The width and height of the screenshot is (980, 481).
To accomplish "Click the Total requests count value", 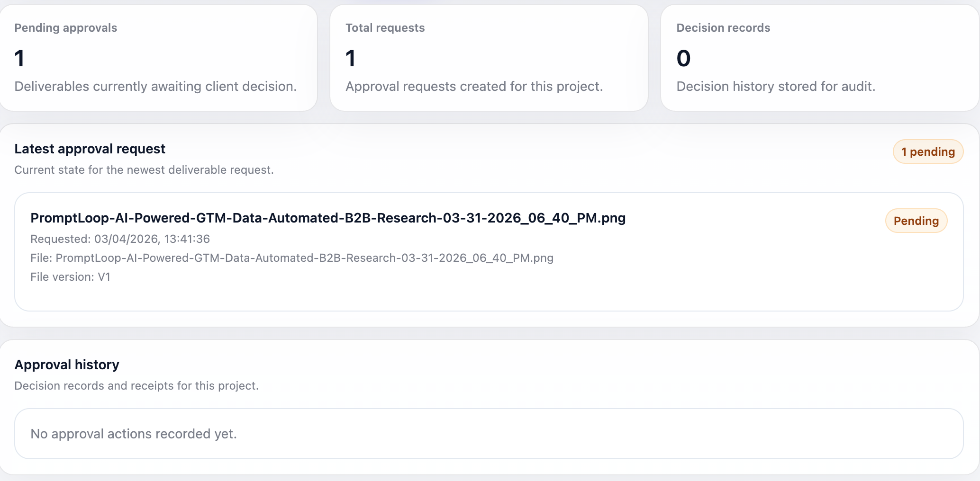I will (x=351, y=59).
